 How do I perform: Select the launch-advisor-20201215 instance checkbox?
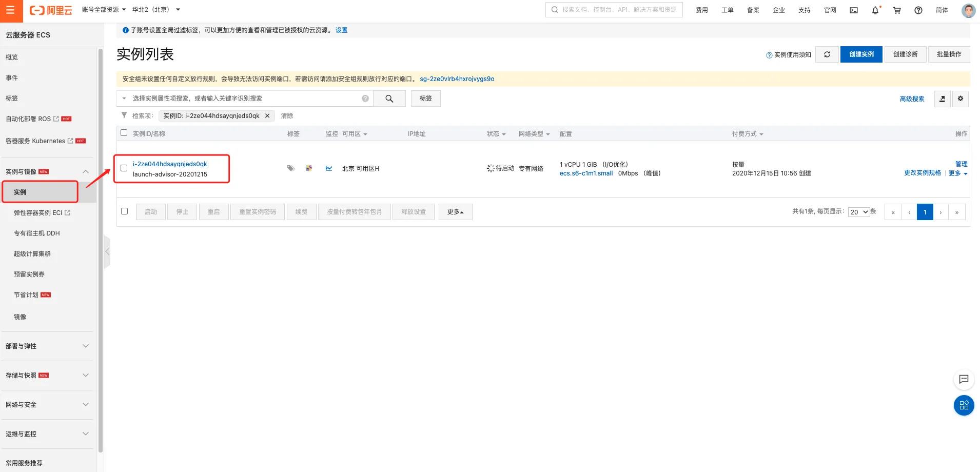(124, 168)
